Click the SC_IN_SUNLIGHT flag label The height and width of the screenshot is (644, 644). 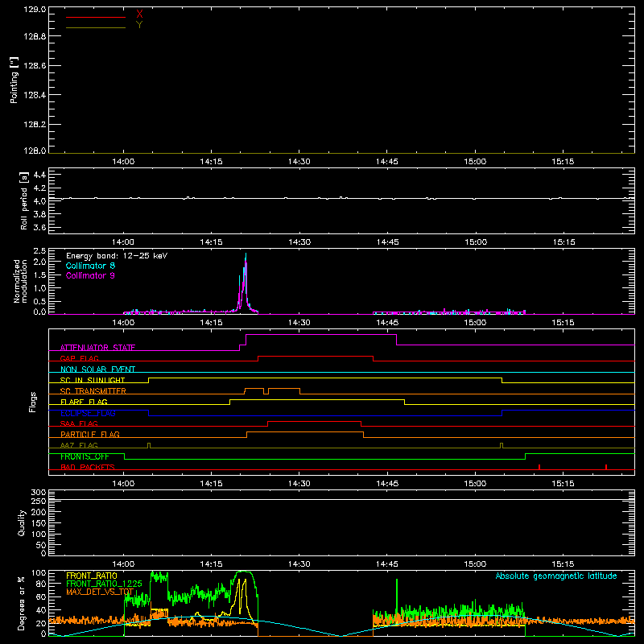93,380
